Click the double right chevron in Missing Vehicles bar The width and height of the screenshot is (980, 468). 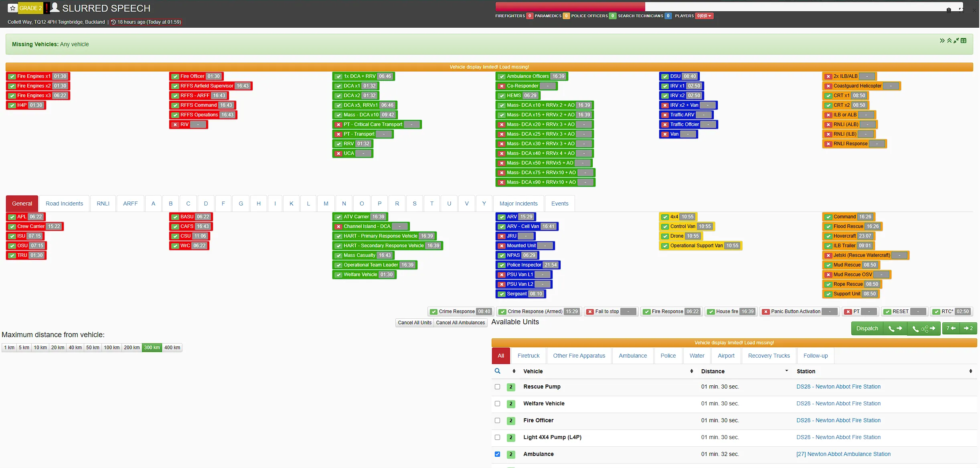pos(942,41)
